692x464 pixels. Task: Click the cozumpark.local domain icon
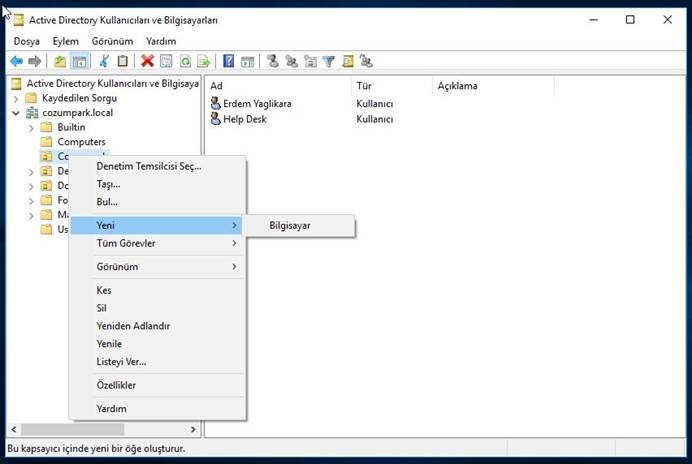coord(32,113)
